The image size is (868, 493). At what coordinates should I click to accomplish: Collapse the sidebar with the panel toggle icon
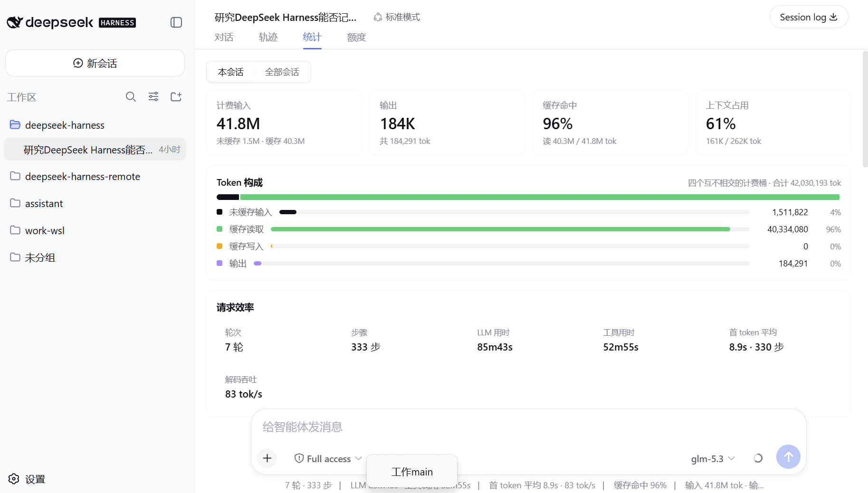(x=176, y=22)
